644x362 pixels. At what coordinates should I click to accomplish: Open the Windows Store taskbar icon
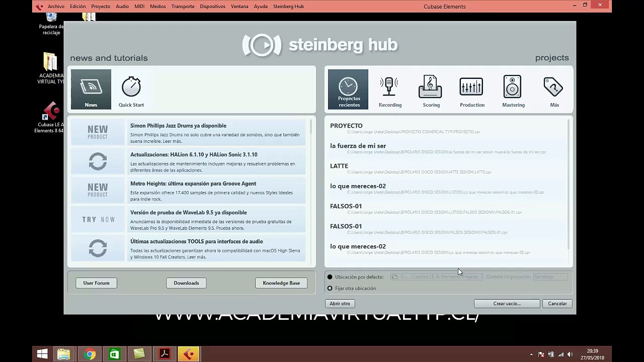coord(115,354)
